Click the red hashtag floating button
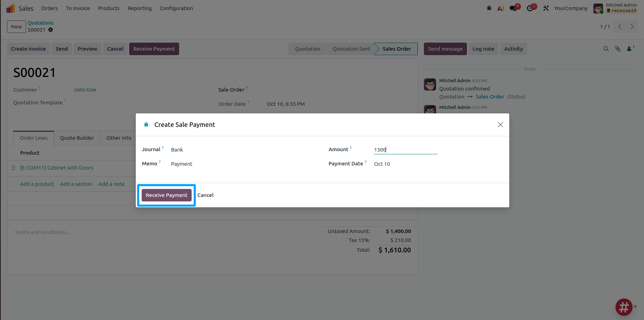The height and width of the screenshot is (320, 644). tap(624, 307)
